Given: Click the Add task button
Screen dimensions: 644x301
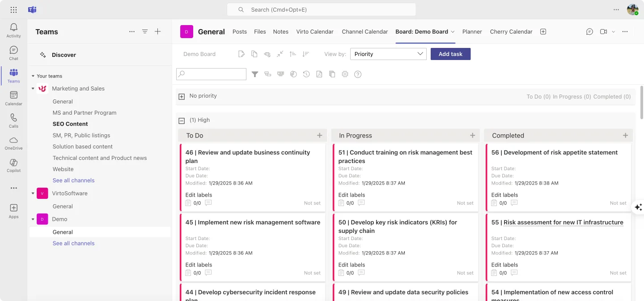Looking at the screenshot, I should point(450,54).
